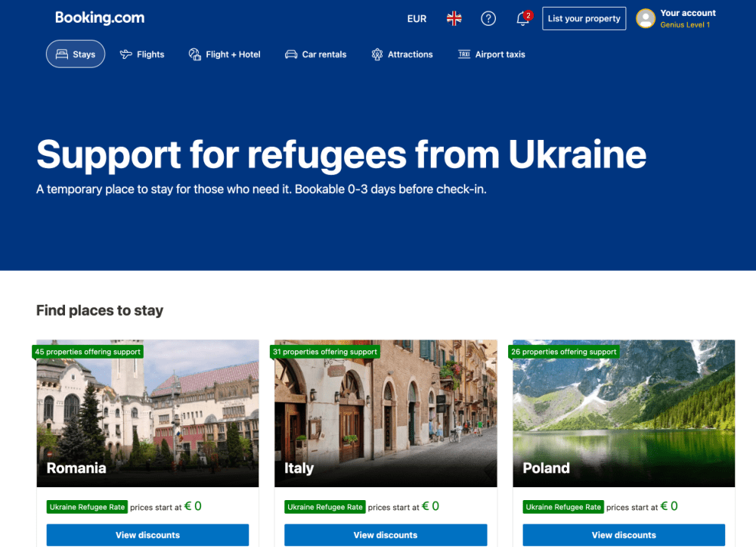Screen dimensions: 756x547
Task: Click the Romania country label
Action: [76, 468]
